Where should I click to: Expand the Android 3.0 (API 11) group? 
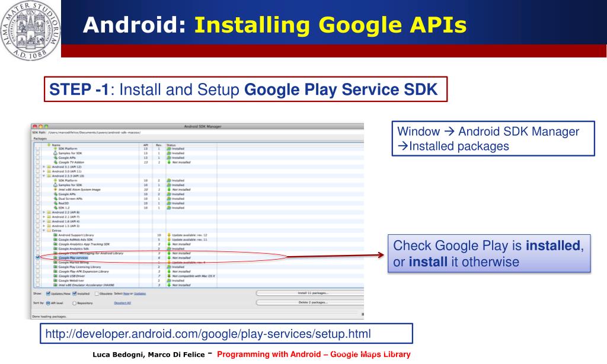44,171
